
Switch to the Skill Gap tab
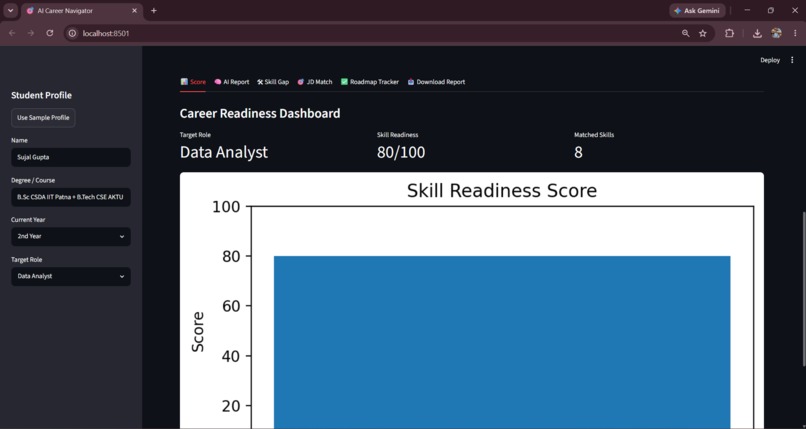273,82
